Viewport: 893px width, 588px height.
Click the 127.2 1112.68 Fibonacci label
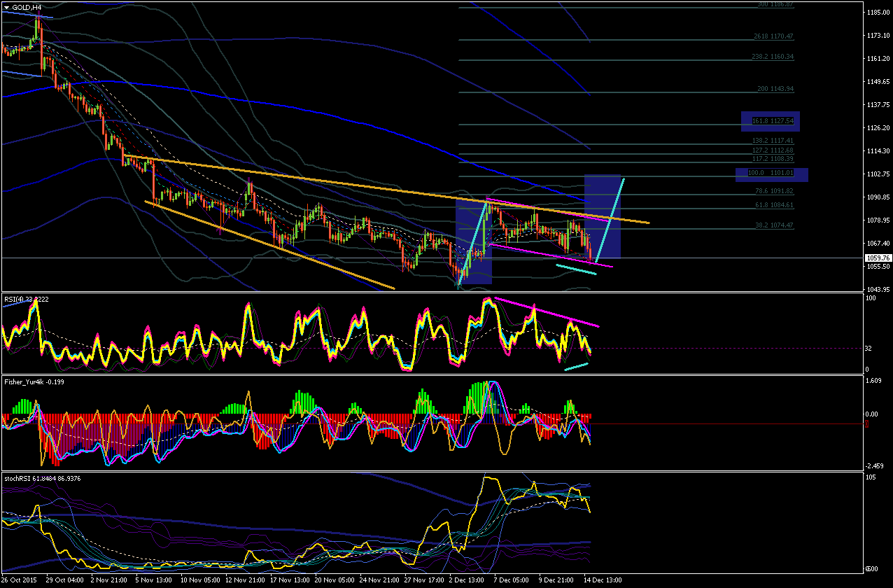pyautogui.click(x=772, y=150)
